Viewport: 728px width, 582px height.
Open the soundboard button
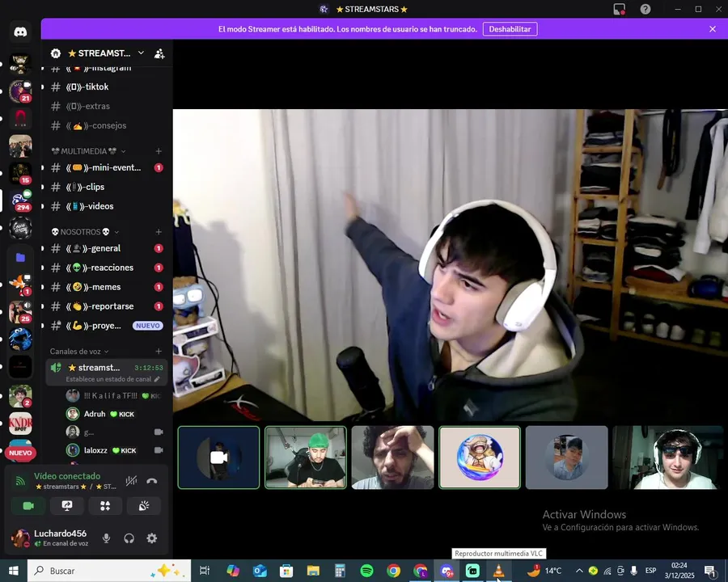pyautogui.click(x=144, y=506)
